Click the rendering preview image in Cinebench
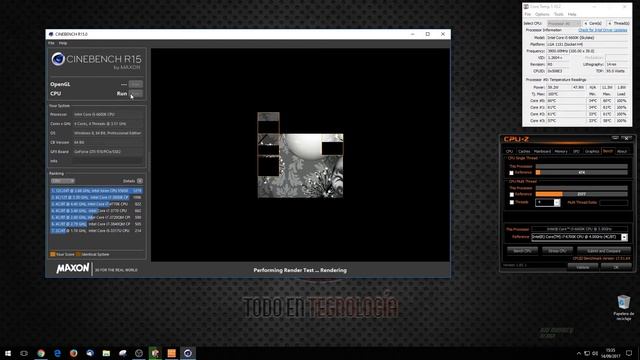 coord(300,155)
